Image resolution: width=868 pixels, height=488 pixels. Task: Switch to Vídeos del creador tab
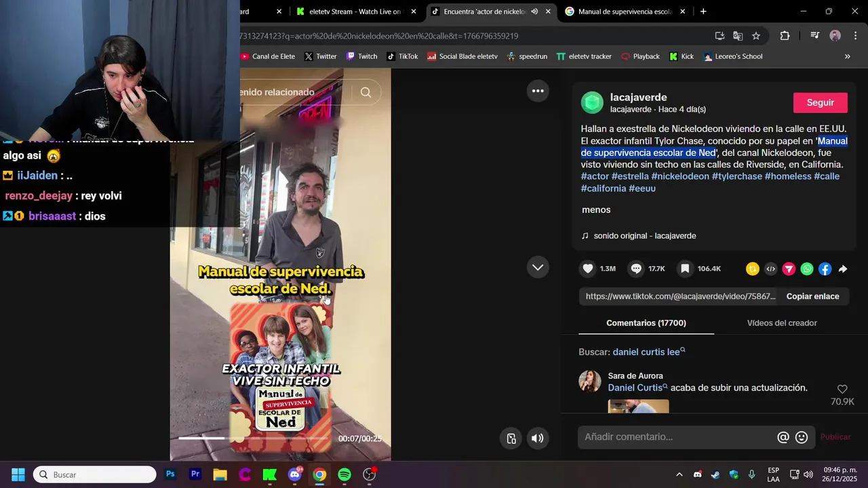[x=782, y=323]
